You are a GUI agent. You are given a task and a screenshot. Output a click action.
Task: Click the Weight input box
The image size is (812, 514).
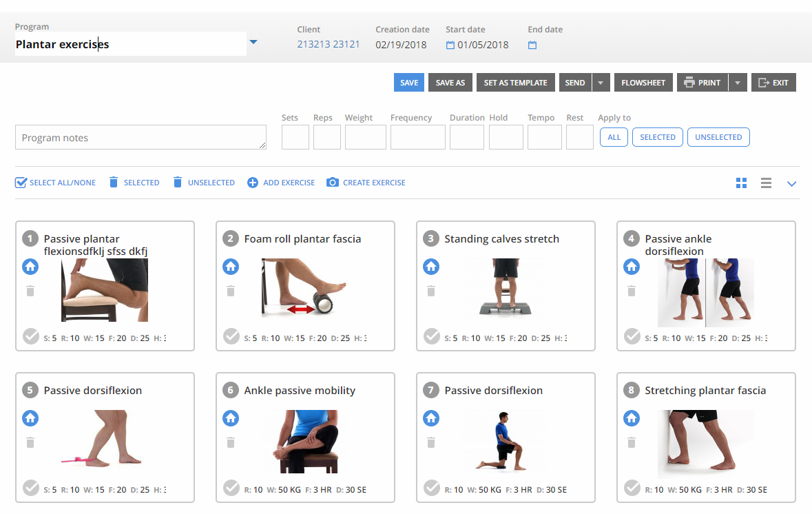[366, 137]
